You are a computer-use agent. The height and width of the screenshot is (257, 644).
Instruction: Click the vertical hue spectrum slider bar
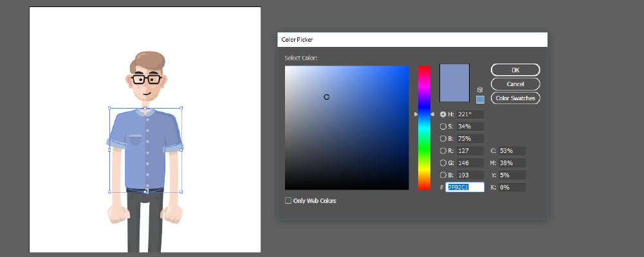point(424,127)
